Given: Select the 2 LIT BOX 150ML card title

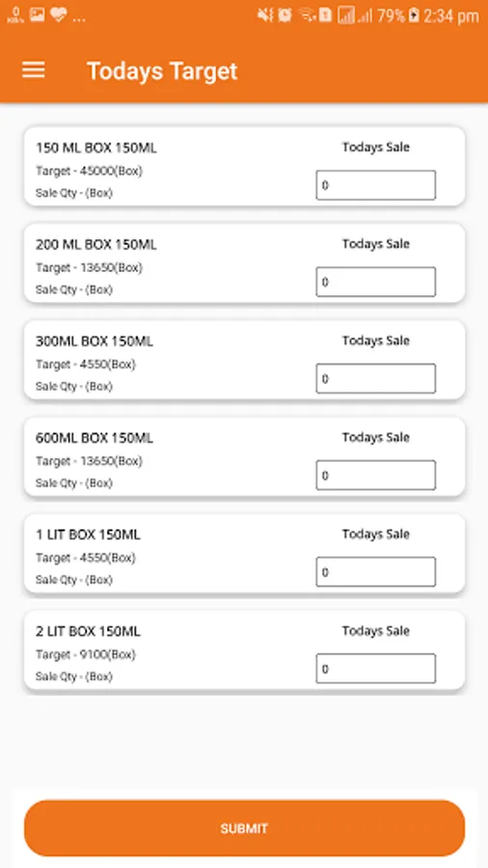Looking at the screenshot, I should [88, 631].
